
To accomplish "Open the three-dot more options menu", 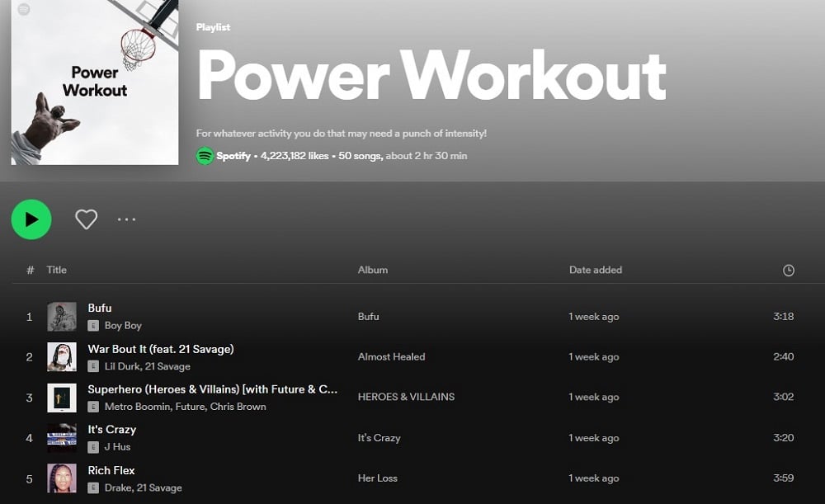I will pyautogui.click(x=127, y=219).
